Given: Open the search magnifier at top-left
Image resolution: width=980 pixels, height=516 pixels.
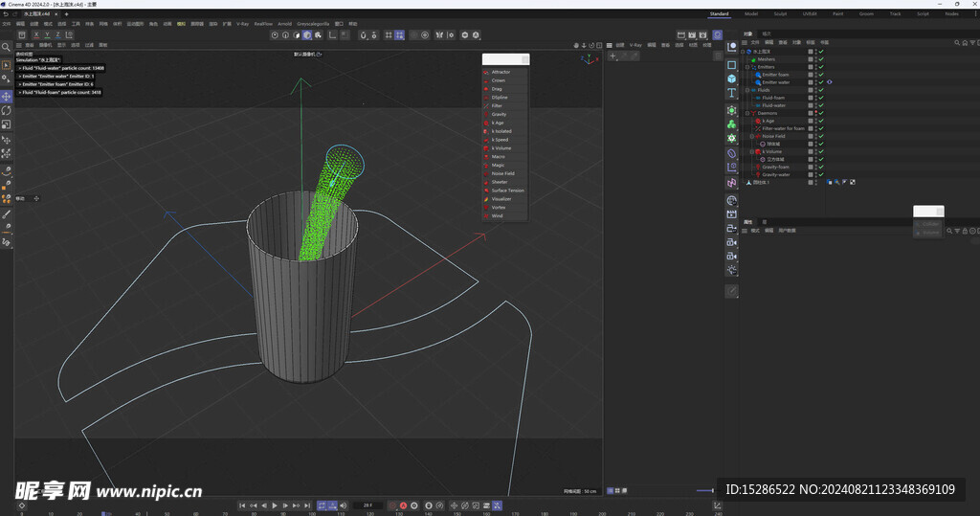Looking at the screenshot, I should (x=7, y=48).
